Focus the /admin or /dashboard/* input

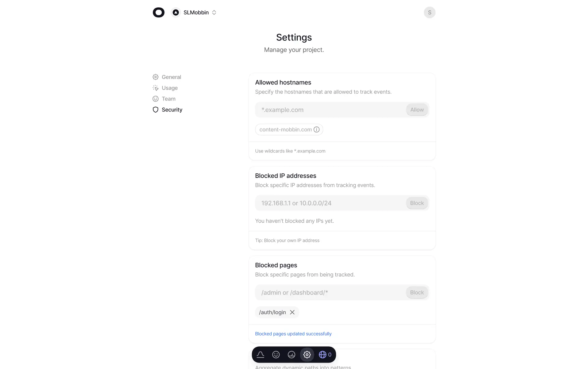[331, 292]
